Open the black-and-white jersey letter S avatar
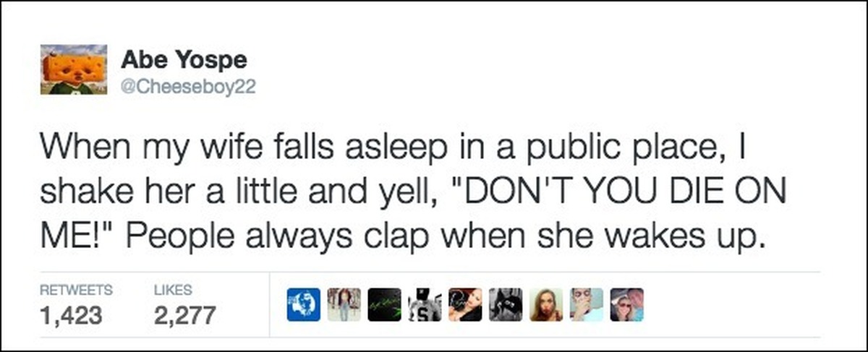Image resolution: width=868 pixels, height=352 pixels. tap(425, 304)
